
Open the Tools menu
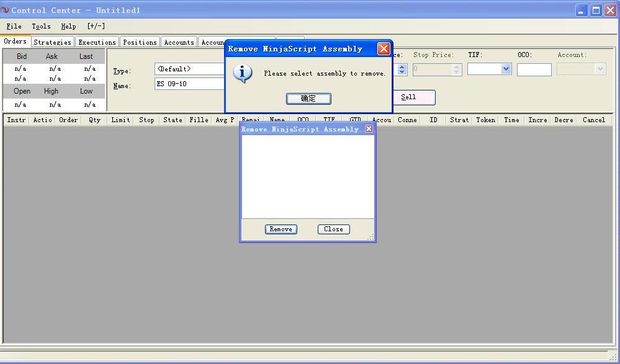click(41, 26)
